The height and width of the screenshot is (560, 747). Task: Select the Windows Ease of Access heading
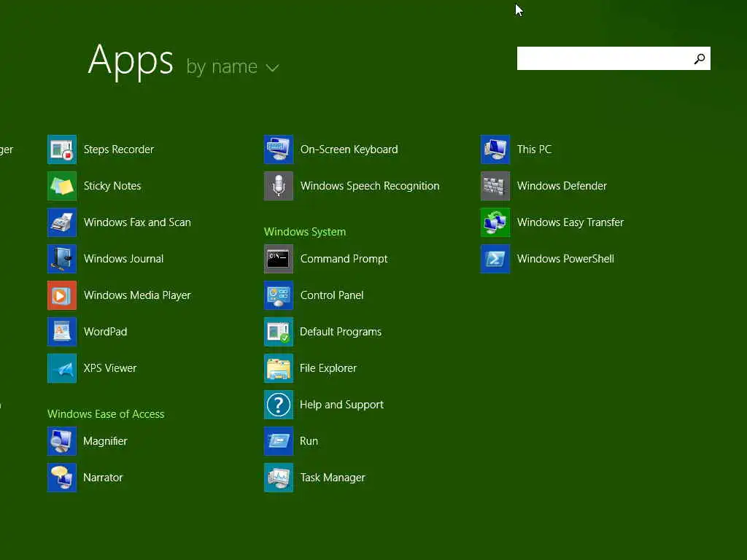106,414
